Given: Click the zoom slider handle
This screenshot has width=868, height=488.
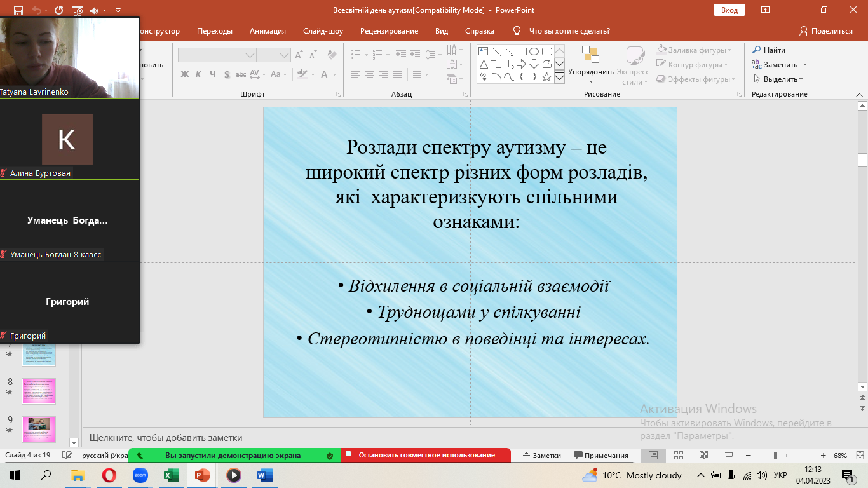Looking at the screenshot, I should (775, 456).
